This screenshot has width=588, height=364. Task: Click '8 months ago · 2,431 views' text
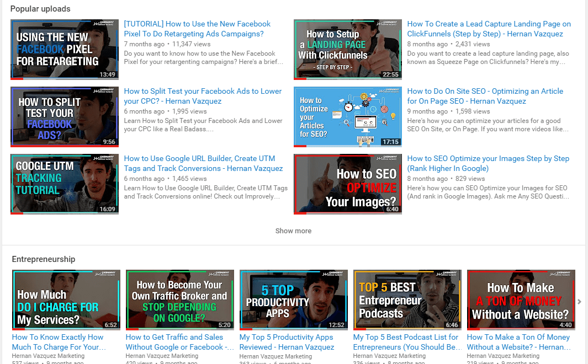(448, 44)
